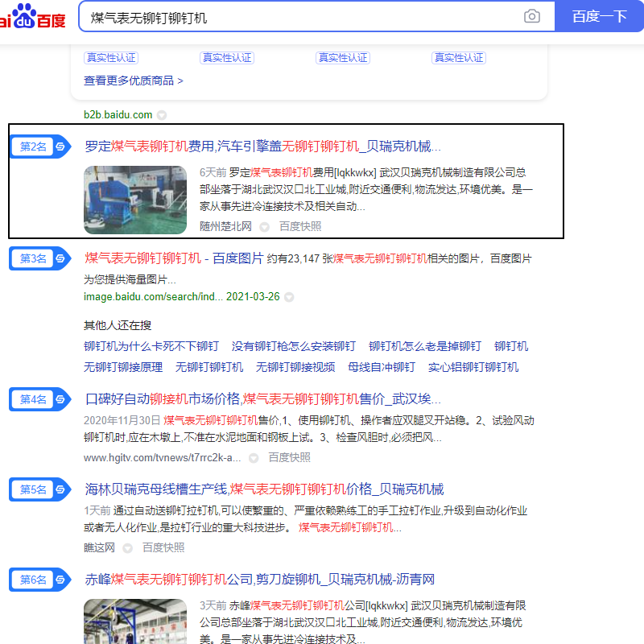The image size is (644, 644).
Task: Click the camera image-search icon
Action: pyautogui.click(x=531, y=16)
